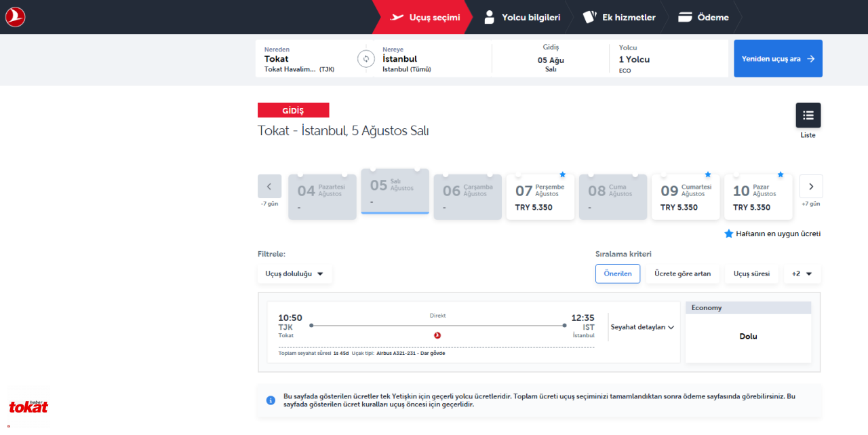
Task: Click the Turkish Airlines logo
Action: (15, 16)
